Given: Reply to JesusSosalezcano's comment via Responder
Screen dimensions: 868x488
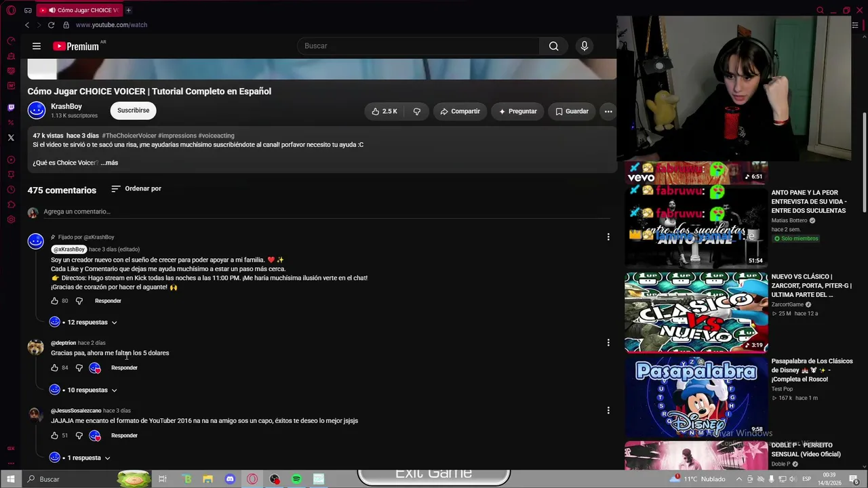Looking at the screenshot, I should tap(124, 436).
